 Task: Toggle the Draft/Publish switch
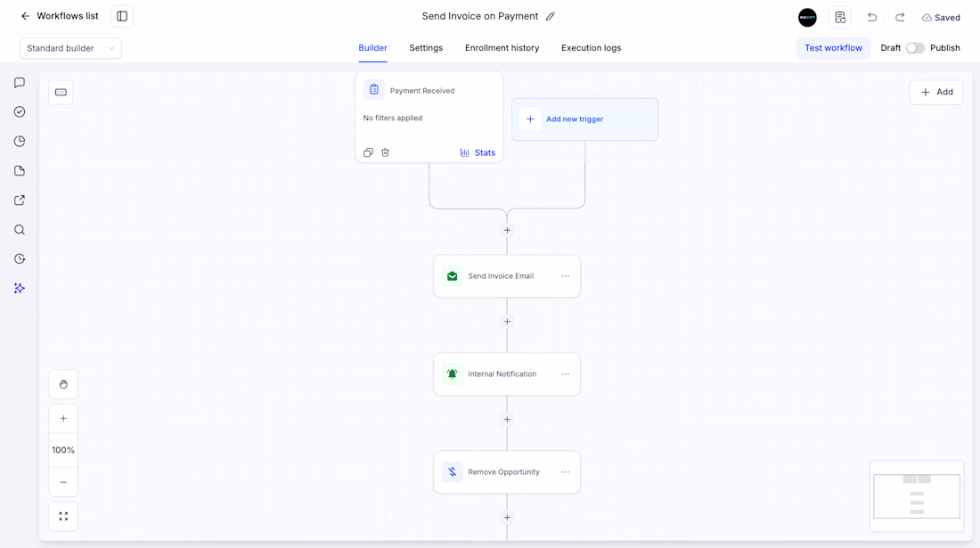coord(915,48)
